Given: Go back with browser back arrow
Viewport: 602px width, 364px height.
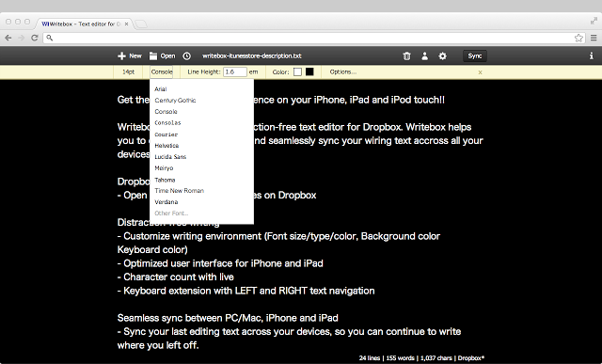Looking at the screenshot, I should click(x=8, y=38).
